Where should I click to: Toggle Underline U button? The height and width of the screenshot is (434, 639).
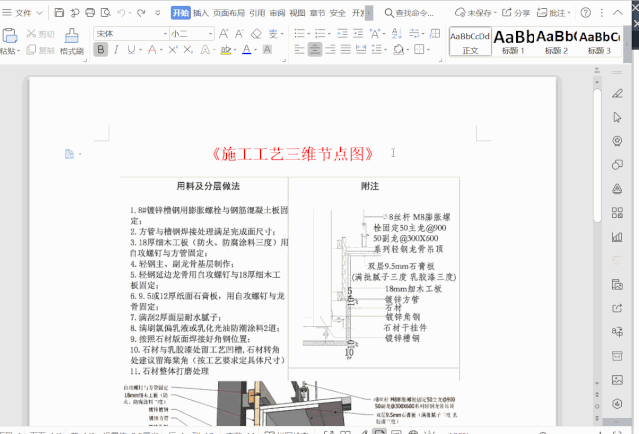tap(131, 50)
